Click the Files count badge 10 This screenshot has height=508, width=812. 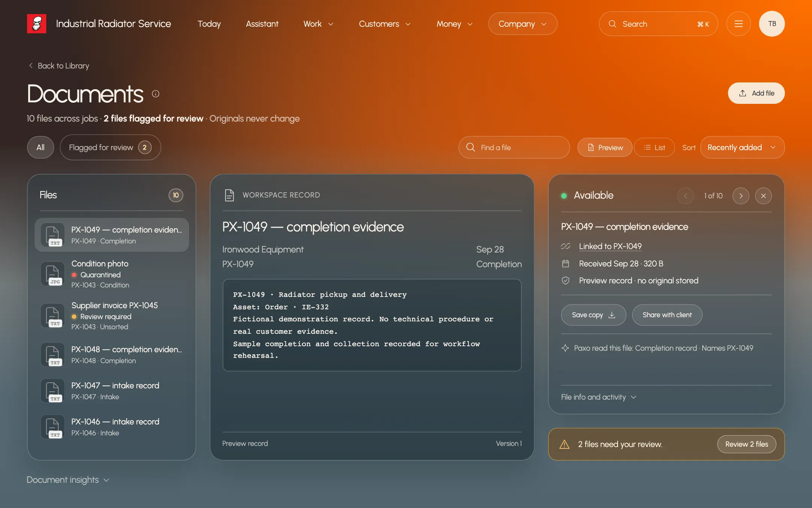176,195
